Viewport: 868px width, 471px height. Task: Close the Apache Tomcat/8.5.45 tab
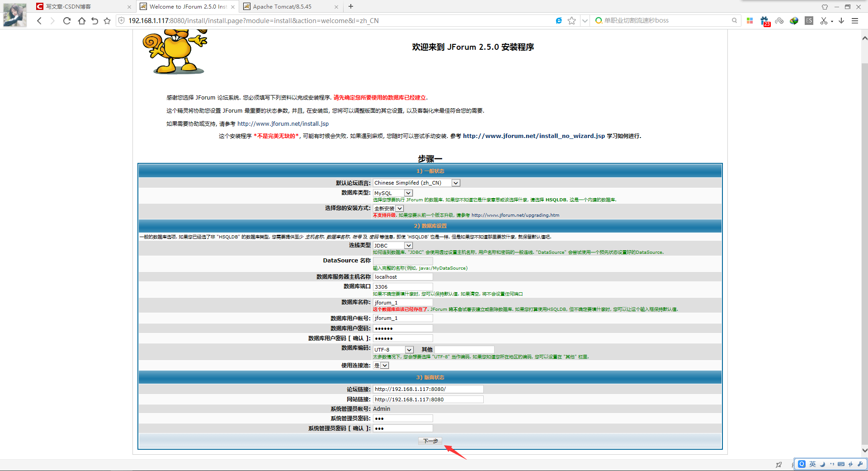[x=336, y=7]
